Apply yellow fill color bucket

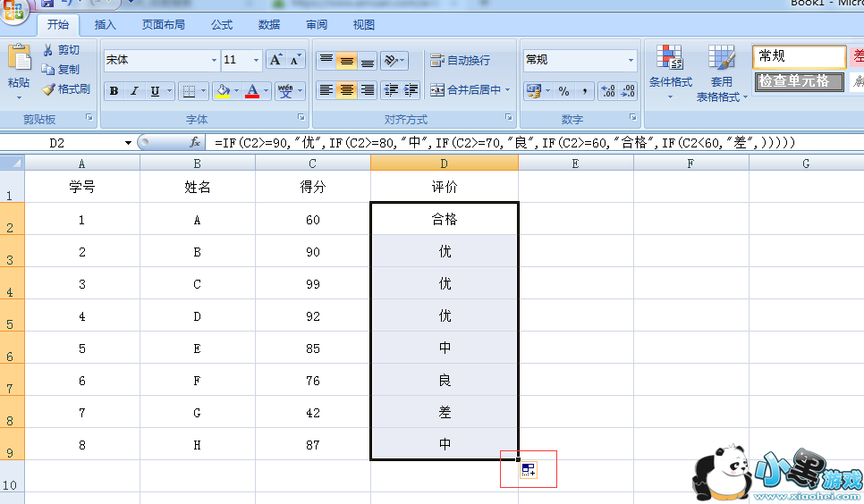(223, 91)
